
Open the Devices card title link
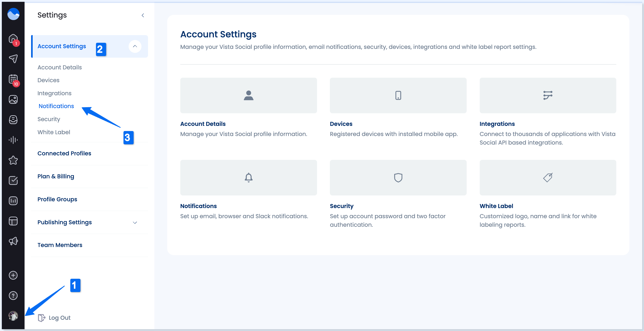click(341, 124)
